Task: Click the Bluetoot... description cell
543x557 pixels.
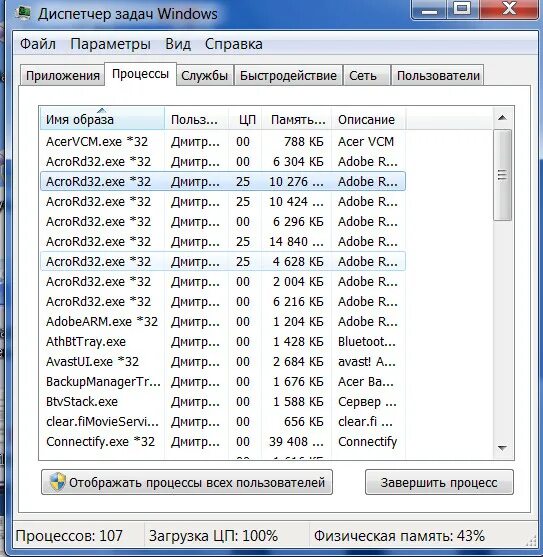Action: click(366, 342)
